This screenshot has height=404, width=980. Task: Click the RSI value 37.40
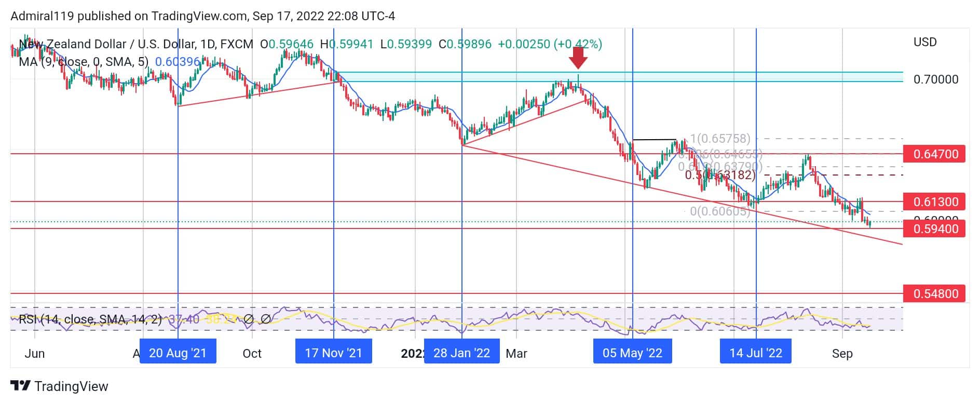pyautogui.click(x=184, y=319)
